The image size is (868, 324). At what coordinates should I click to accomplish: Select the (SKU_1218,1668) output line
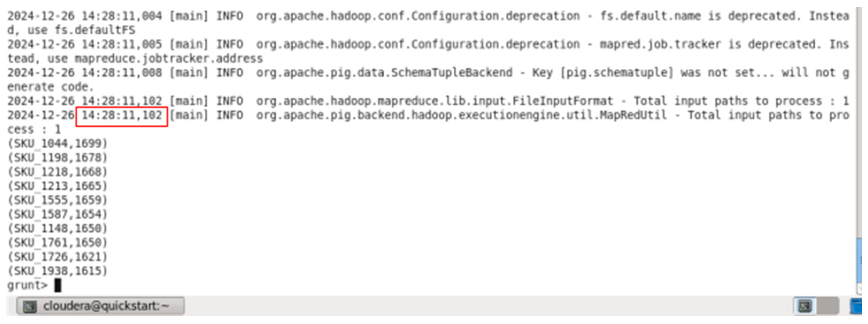[x=57, y=172]
